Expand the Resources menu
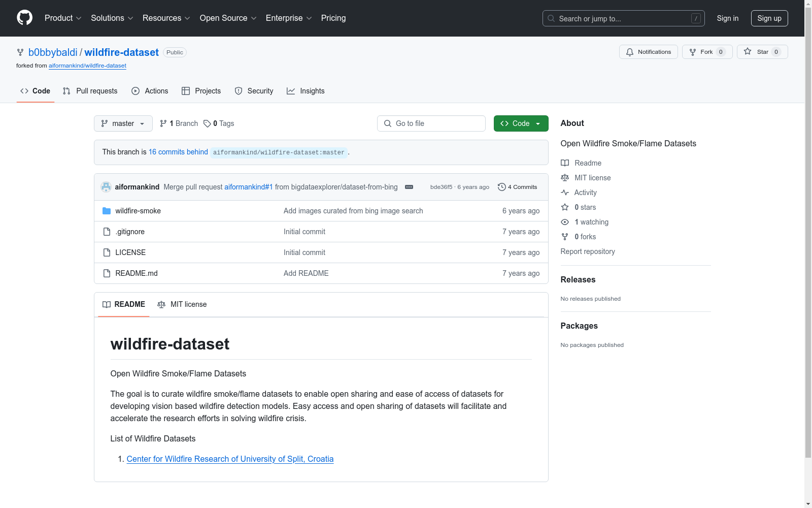 (x=166, y=18)
